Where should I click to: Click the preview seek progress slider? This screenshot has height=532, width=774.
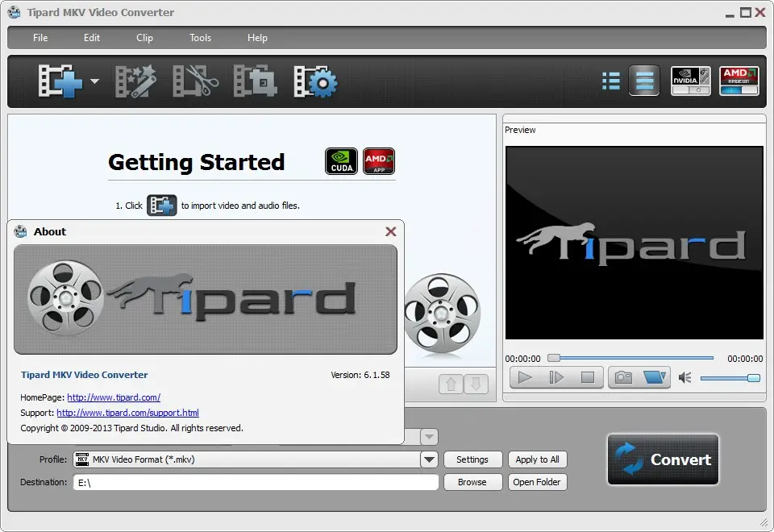tap(630, 358)
